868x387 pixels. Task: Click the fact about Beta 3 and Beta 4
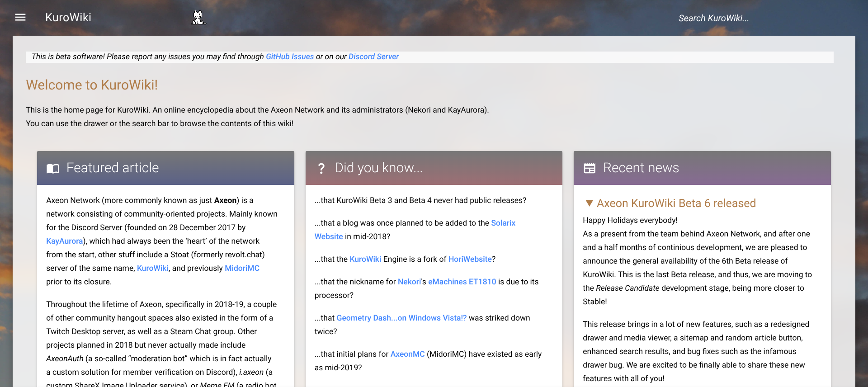pos(420,200)
